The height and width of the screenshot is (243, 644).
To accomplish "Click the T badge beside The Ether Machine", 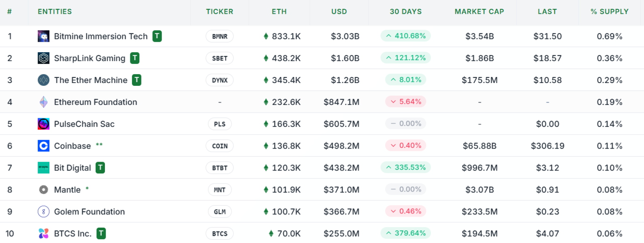I will [136, 80].
